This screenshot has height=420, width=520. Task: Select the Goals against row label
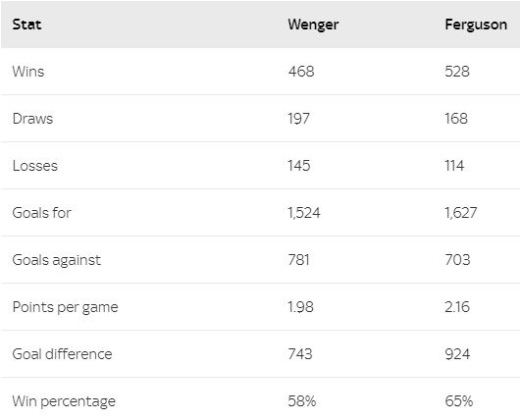click(56, 260)
